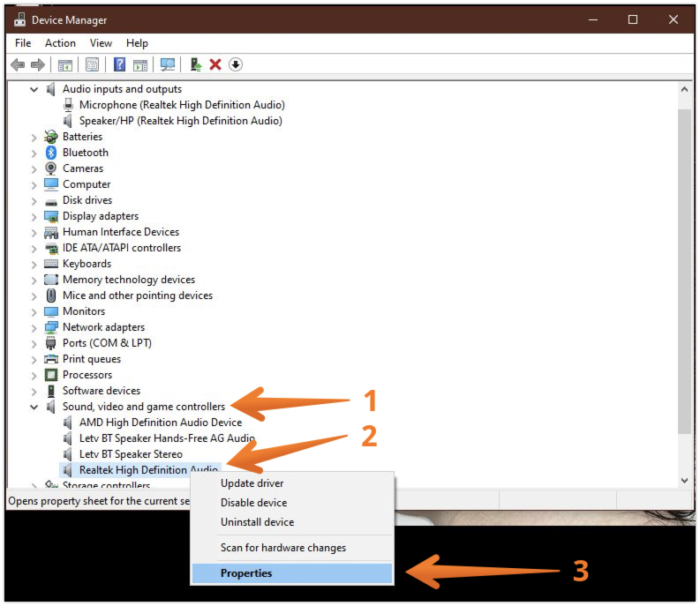The width and height of the screenshot is (700, 606).
Task: Expand the Bluetooth node
Action: 34,153
